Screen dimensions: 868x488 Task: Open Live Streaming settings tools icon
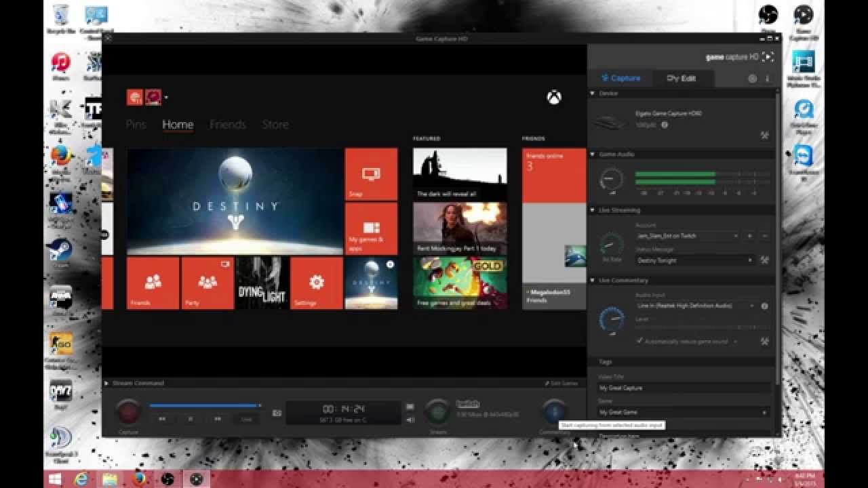click(x=764, y=260)
